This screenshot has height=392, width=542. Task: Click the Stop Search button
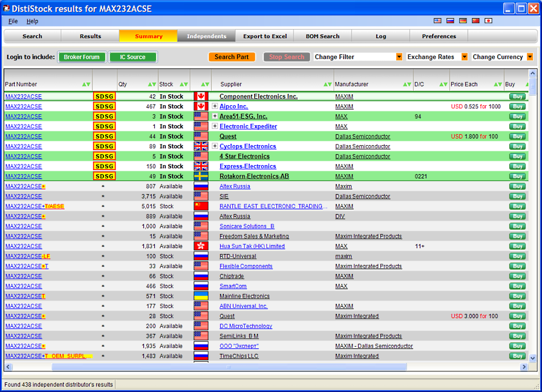tap(287, 57)
